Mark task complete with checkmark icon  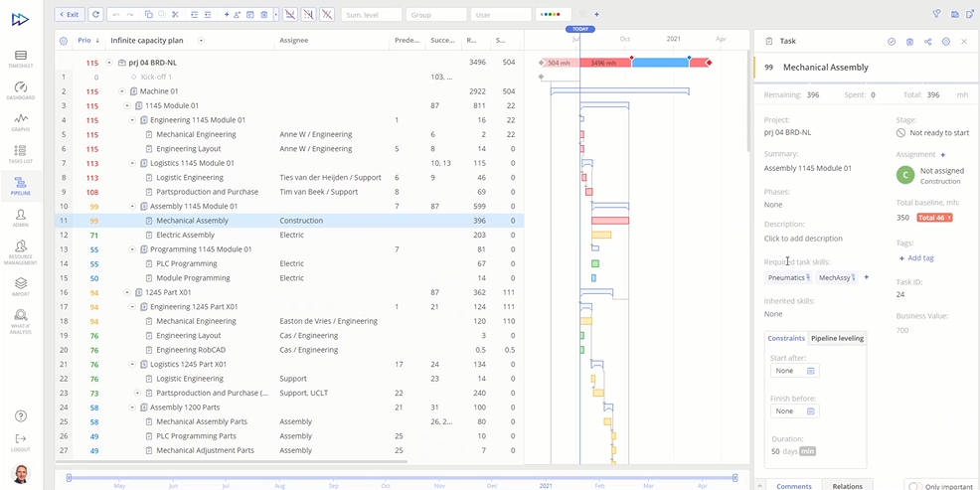pos(892,42)
